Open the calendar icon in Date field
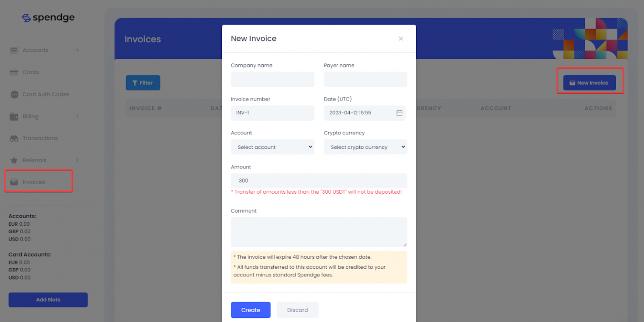Image resolution: width=644 pixels, height=322 pixels. [x=399, y=112]
